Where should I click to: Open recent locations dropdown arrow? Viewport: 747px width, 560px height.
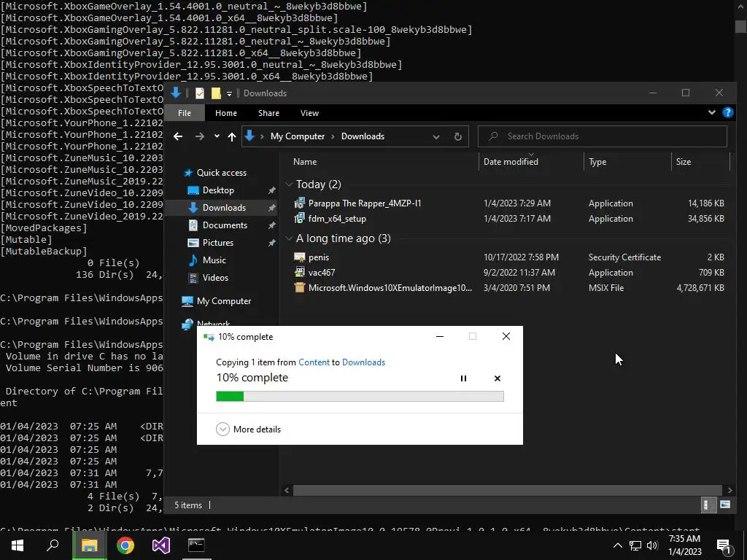tap(217, 136)
